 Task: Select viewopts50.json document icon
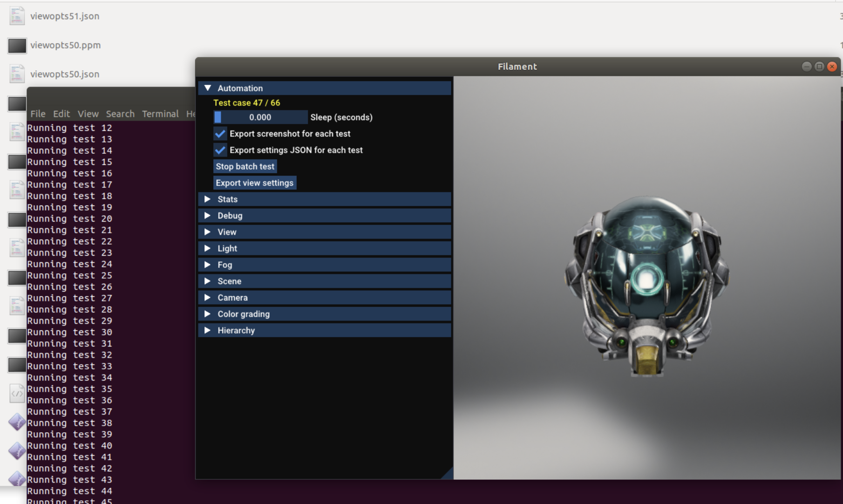pyautogui.click(x=17, y=74)
